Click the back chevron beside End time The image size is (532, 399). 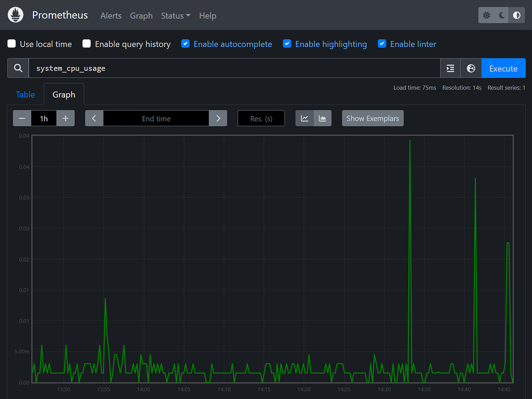click(x=94, y=118)
